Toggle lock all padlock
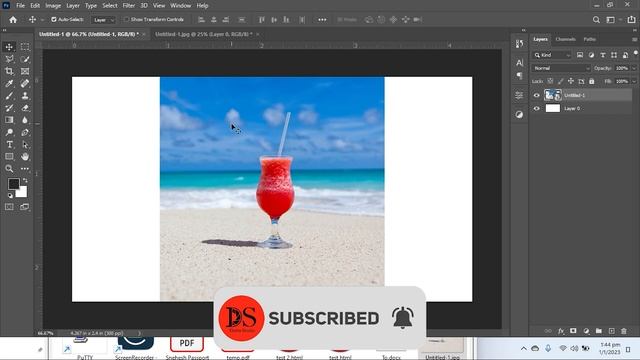This screenshot has width=640, height=360. coord(591,81)
